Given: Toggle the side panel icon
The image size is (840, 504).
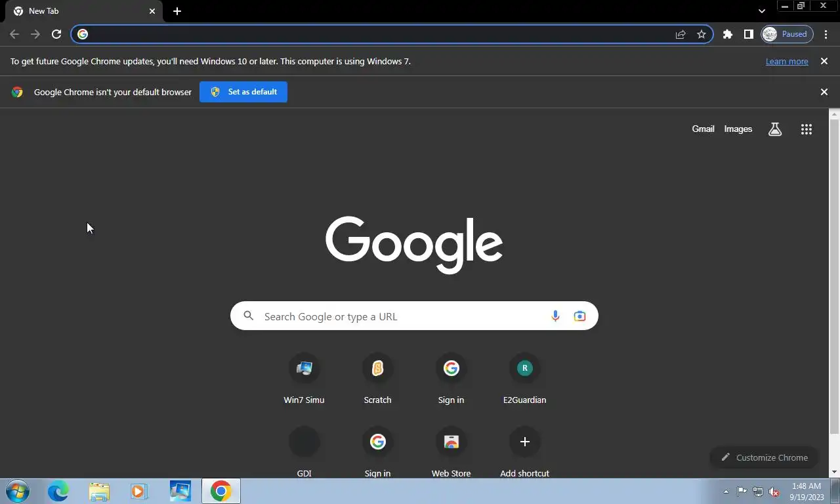Looking at the screenshot, I should click(748, 34).
